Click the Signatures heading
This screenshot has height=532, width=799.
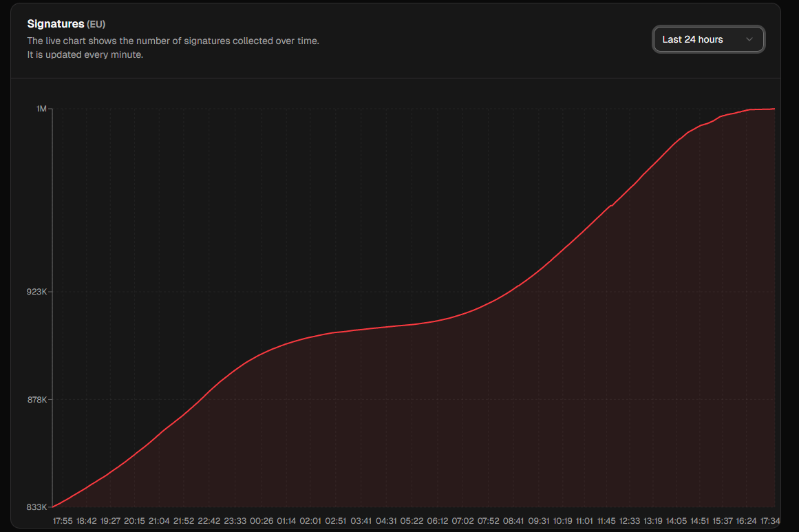[x=56, y=24]
